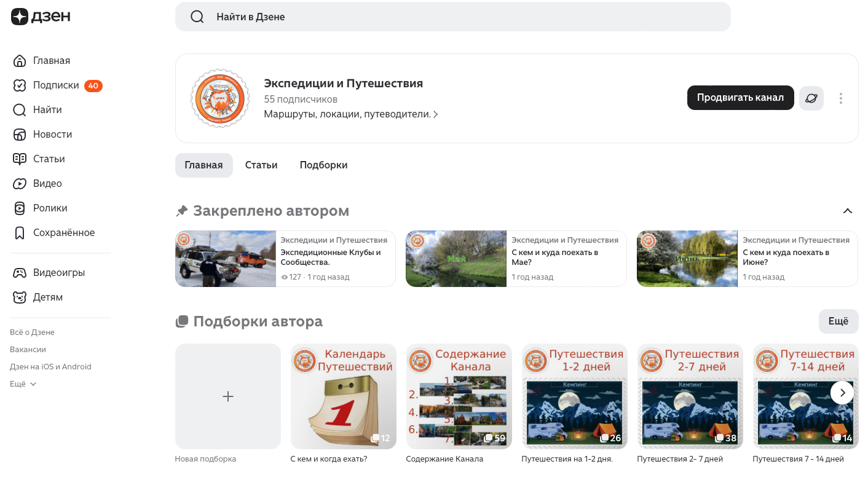
Task: Select Главная in sidebar menu
Action: 52,60
